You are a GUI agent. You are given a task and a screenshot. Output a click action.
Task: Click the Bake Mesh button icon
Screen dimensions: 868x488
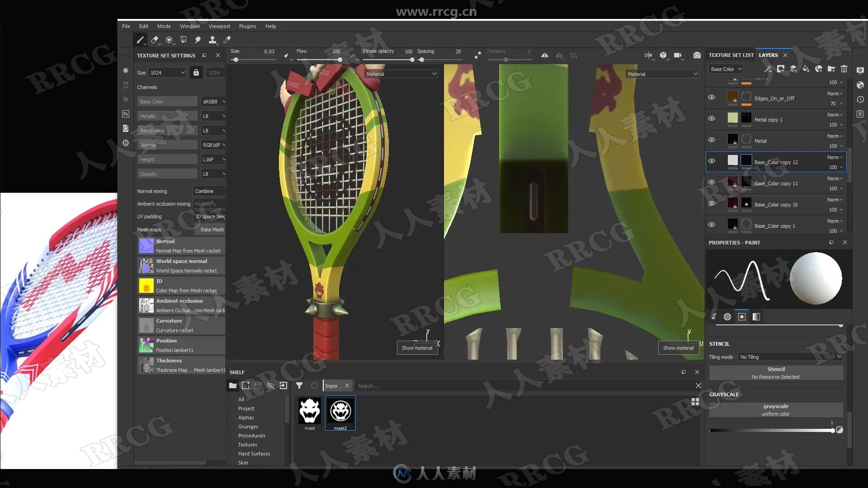pyautogui.click(x=210, y=230)
